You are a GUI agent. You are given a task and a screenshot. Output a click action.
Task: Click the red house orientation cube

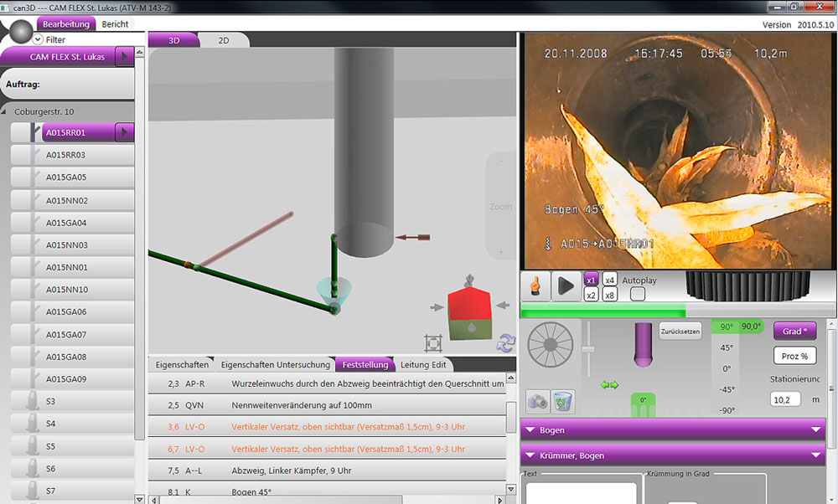(469, 313)
